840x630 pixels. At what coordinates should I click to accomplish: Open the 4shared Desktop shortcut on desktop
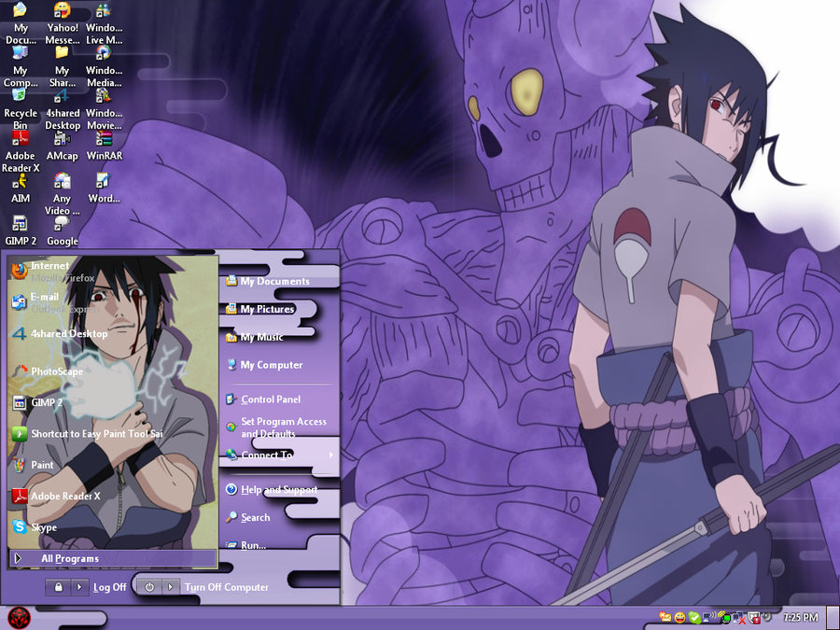(x=63, y=109)
